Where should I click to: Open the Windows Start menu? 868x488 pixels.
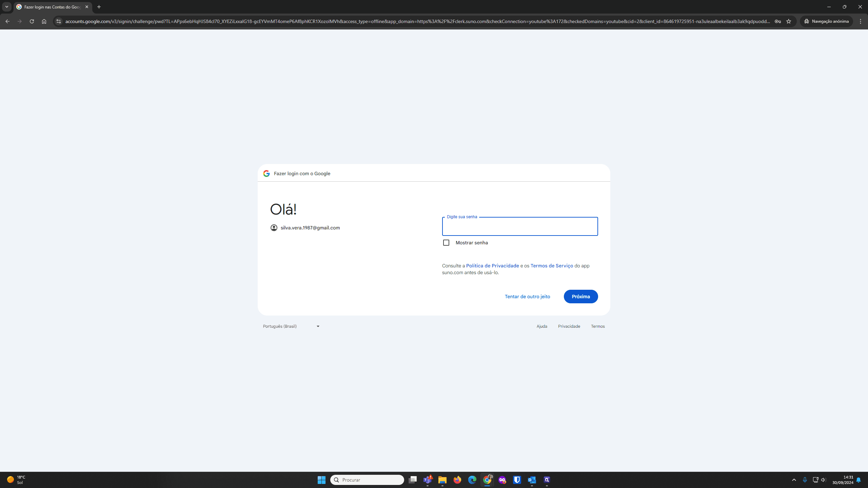click(x=321, y=480)
